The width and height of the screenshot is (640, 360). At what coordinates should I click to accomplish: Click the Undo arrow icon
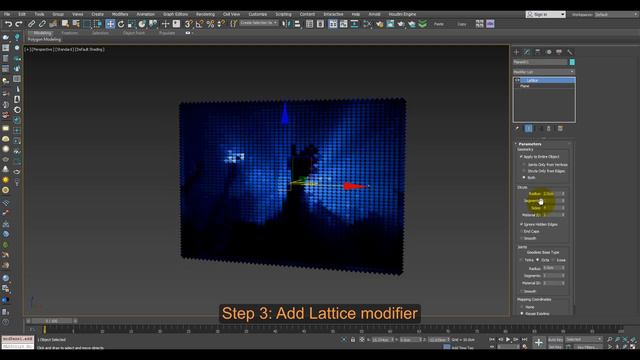coord(8,24)
